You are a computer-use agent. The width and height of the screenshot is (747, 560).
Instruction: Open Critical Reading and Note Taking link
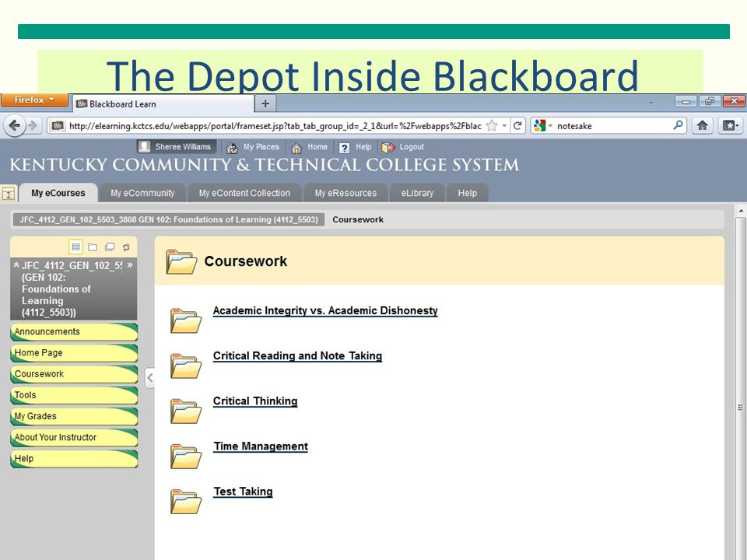298,356
